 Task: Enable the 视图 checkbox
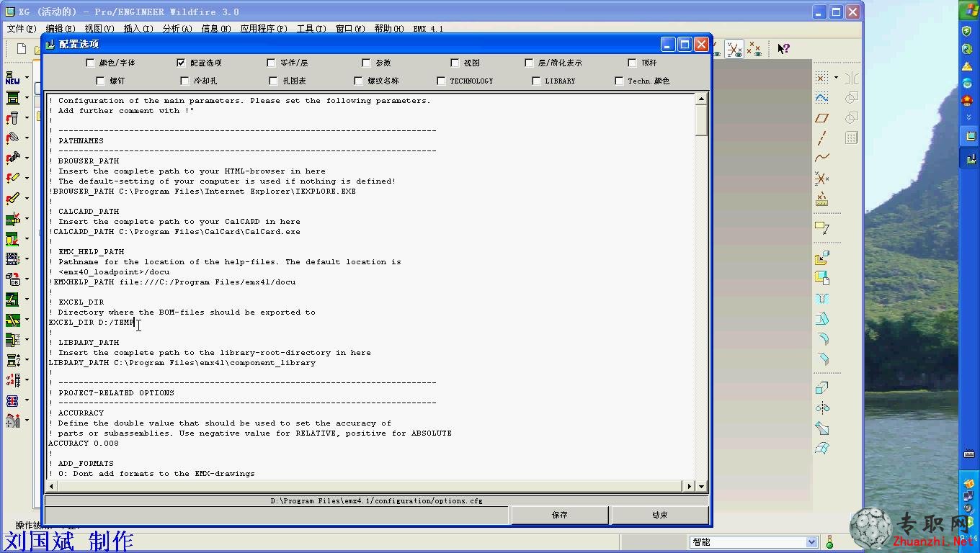(x=455, y=63)
